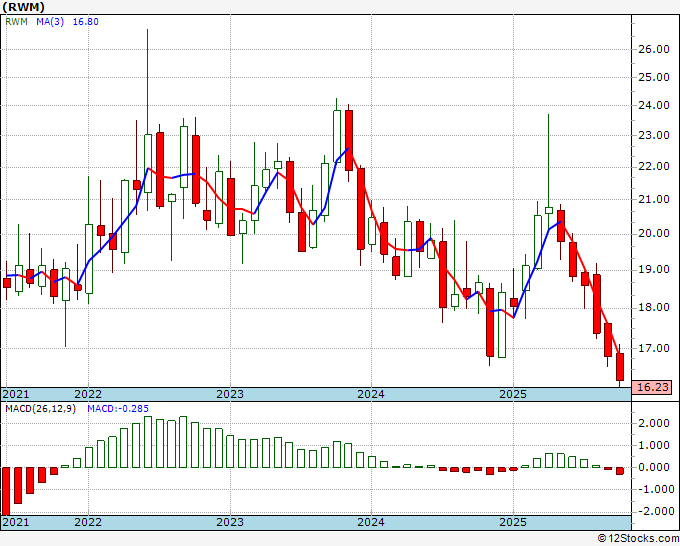Click the (RWM) chart title
The width and height of the screenshot is (680, 546).
(x=23, y=7)
